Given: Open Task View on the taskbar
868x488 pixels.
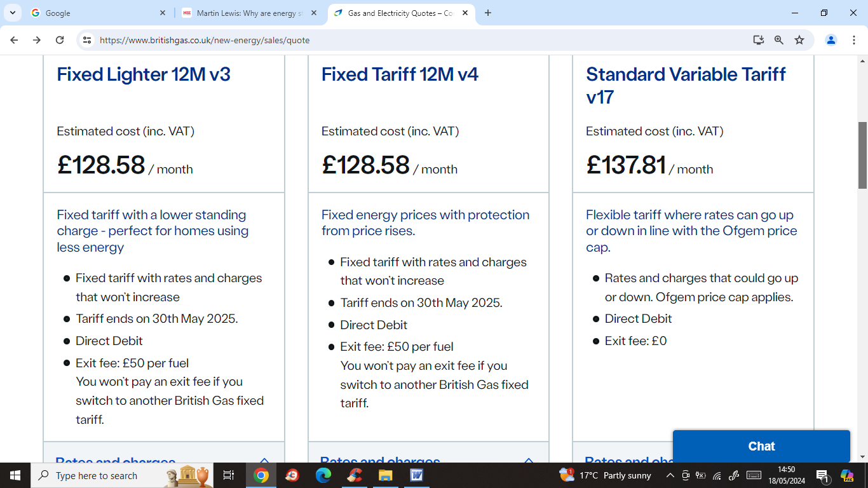Looking at the screenshot, I should click(x=229, y=475).
